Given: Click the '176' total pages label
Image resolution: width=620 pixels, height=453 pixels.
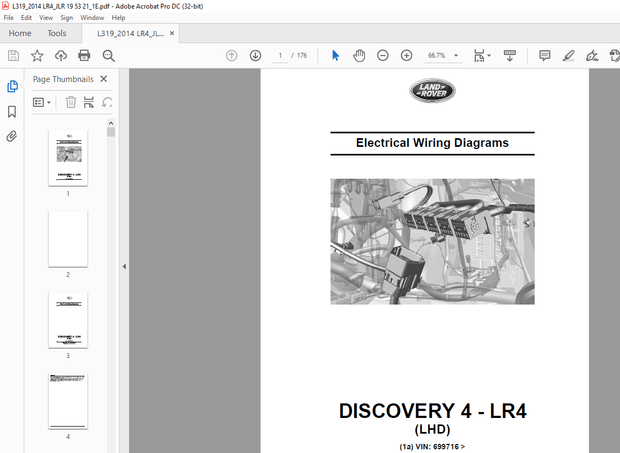Looking at the screenshot, I should (302, 56).
